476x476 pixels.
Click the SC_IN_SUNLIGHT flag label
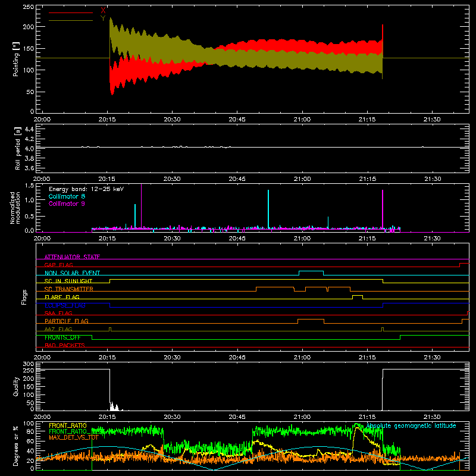click(x=68, y=281)
